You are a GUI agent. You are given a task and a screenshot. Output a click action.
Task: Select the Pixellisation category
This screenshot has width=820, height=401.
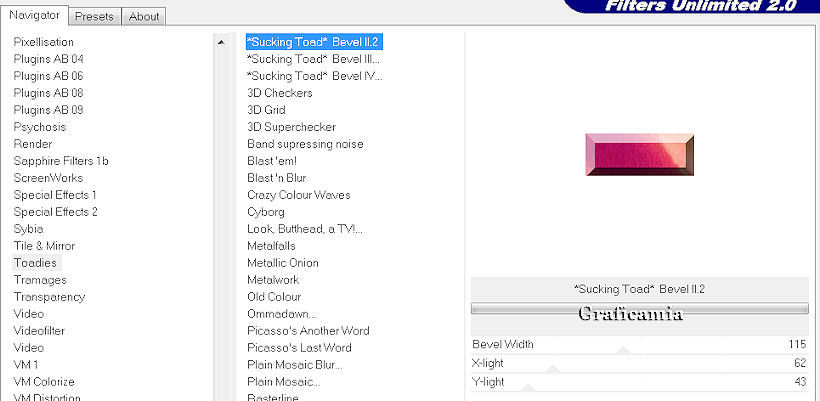(43, 42)
